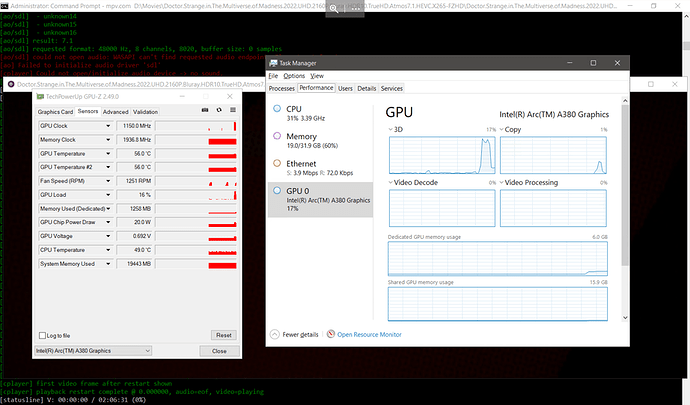Click the GPU-Z Close button
The height and width of the screenshot is (405, 690).
point(219,351)
